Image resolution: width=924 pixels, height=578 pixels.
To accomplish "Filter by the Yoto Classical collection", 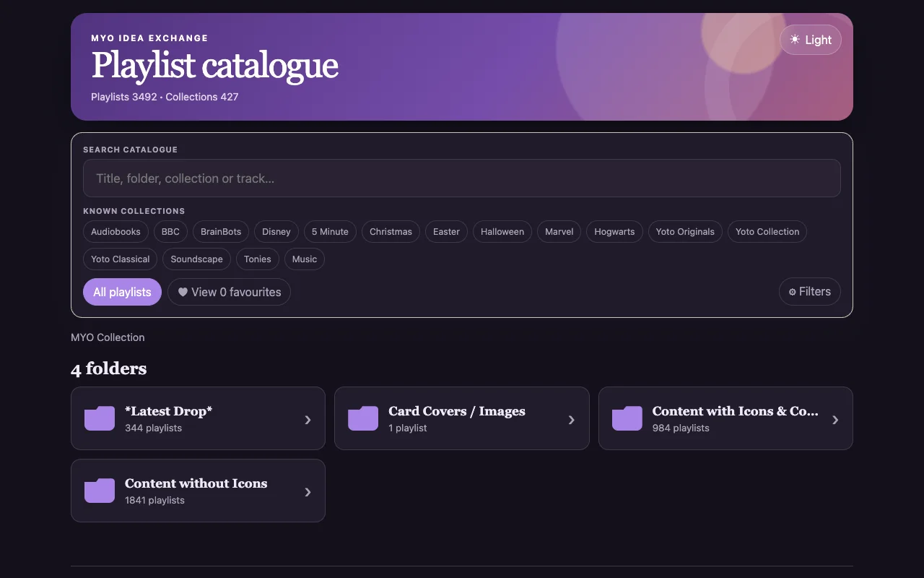I will (x=121, y=259).
